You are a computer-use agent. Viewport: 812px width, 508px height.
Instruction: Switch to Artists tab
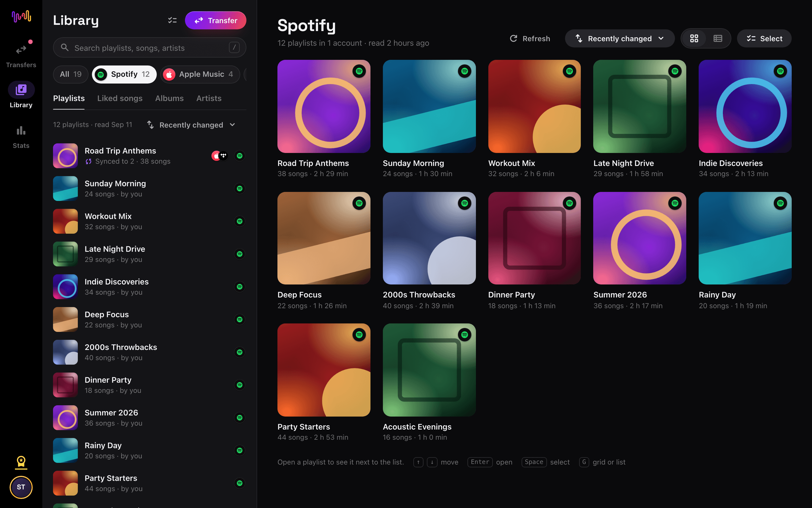(209, 98)
